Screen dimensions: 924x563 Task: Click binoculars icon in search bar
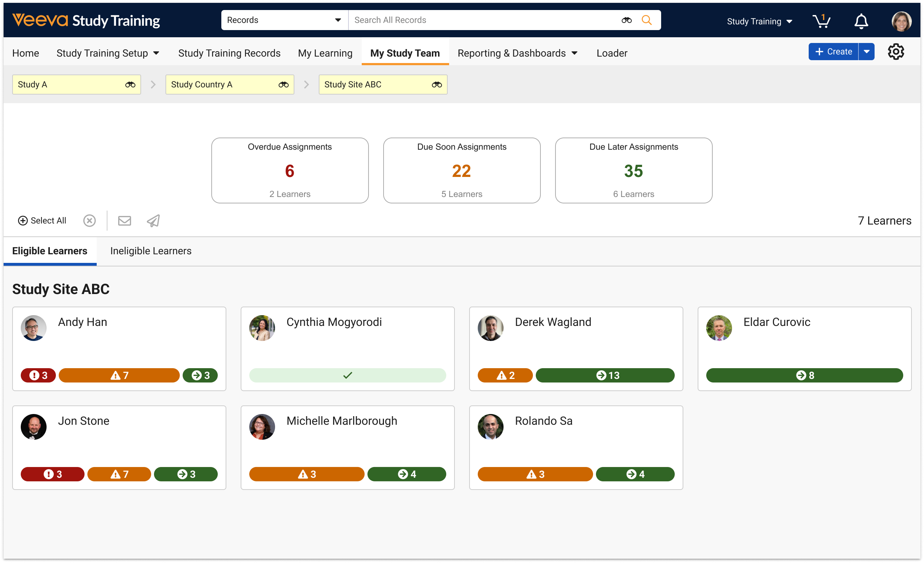(626, 20)
